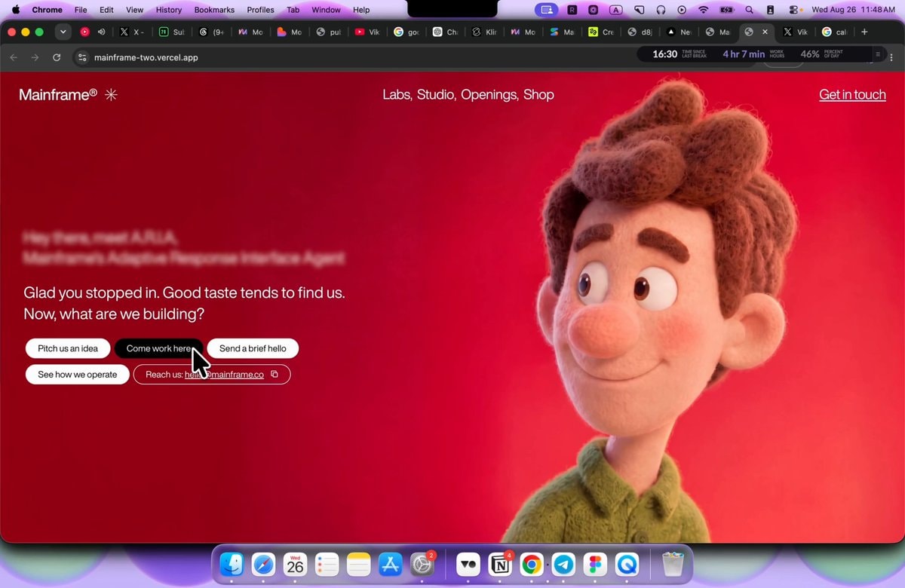Open App Store from the dock
Image resolution: width=905 pixels, height=588 pixels.
click(x=390, y=564)
